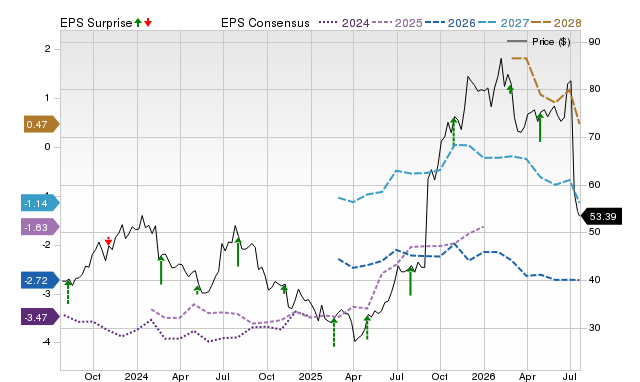Click the last Jul label on the time axis
The image size is (640, 382).
(x=570, y=376)
